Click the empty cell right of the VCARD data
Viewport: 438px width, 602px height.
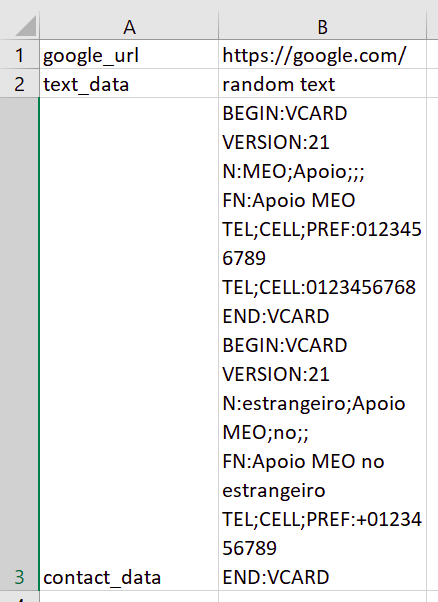[x=433, y=344]
